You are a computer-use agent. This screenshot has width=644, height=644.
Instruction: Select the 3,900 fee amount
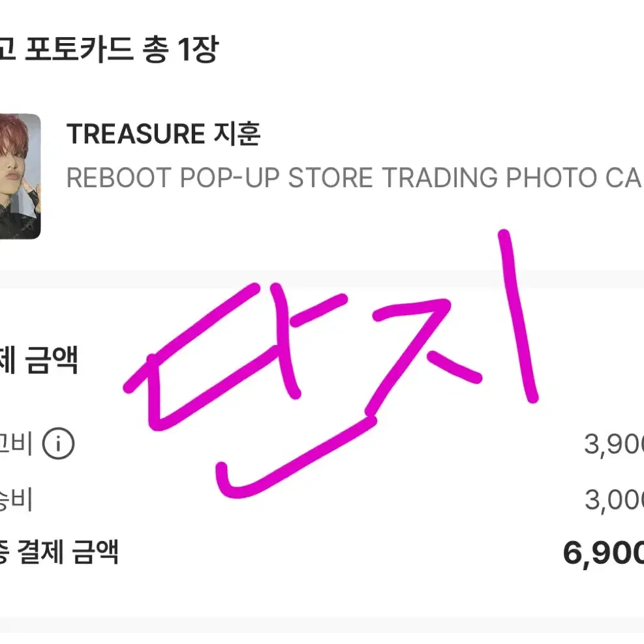coord(614,444)
